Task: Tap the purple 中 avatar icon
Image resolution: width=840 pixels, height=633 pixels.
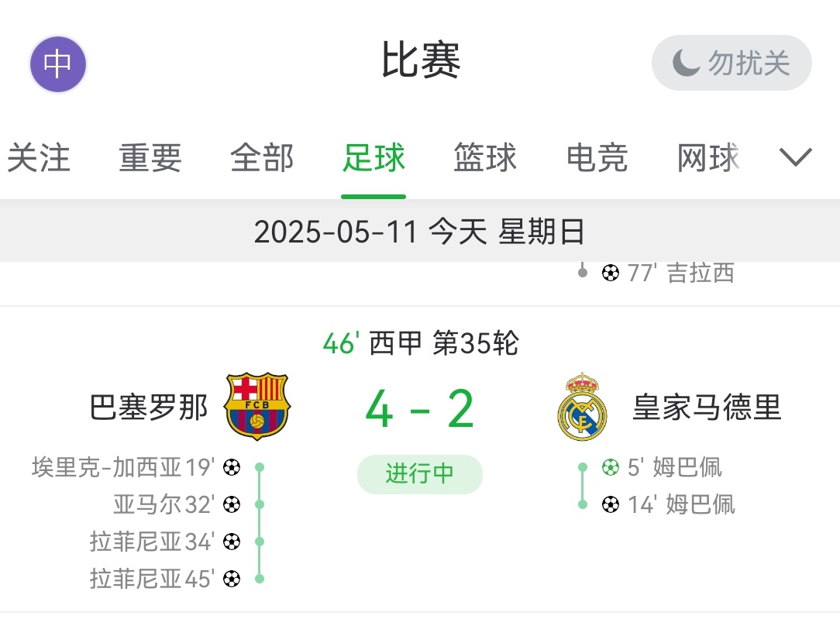Action: pos(57,64)
